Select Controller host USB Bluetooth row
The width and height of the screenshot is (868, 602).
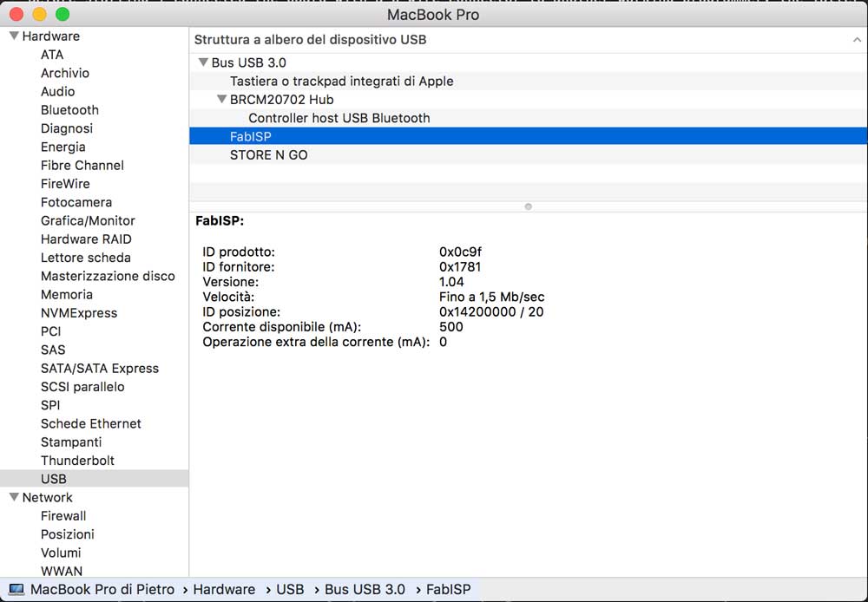point(528,118)
